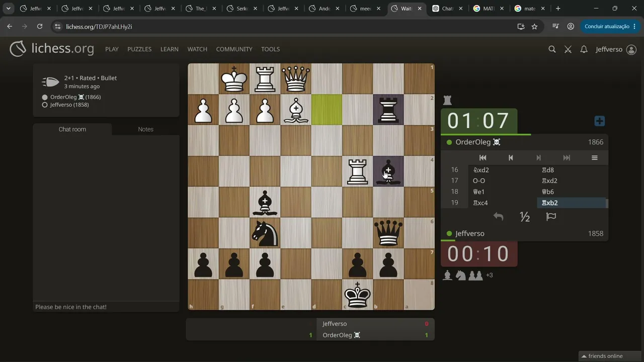Open the install app icon in address bar
This screenshot has height=362, width=644.
coord(521,26)
